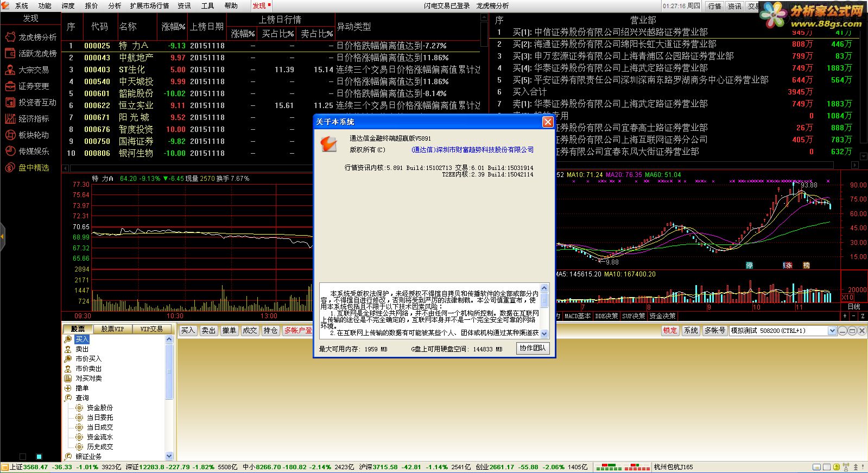The width and height of the screenshot is (868, 473).
Task: Click the left edge panel collapse handle
Action: tap(3, 237)
